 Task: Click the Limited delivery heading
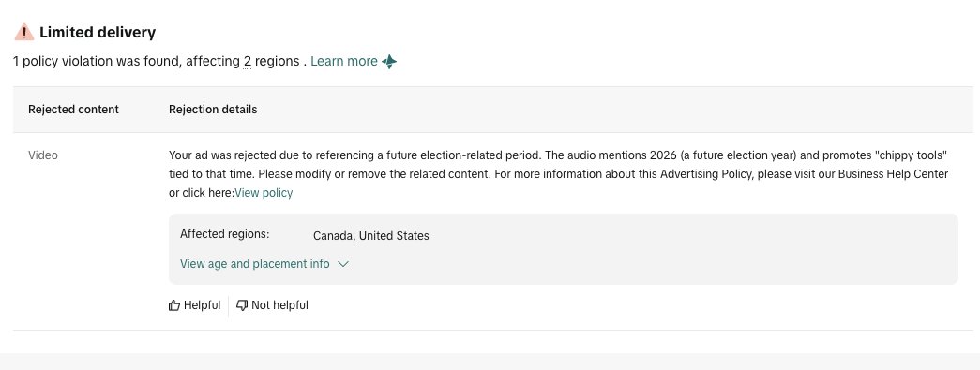98,33
